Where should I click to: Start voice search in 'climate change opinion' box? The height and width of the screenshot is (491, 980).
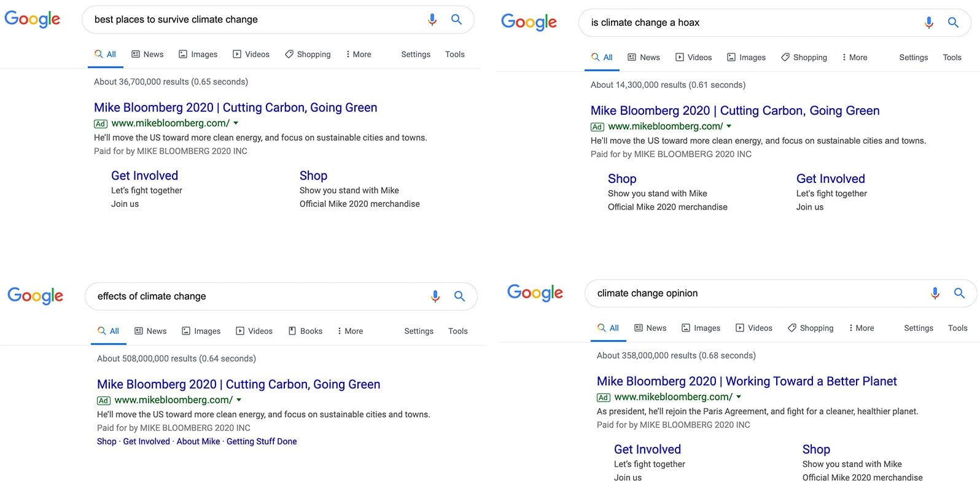(x=935, y=293)
